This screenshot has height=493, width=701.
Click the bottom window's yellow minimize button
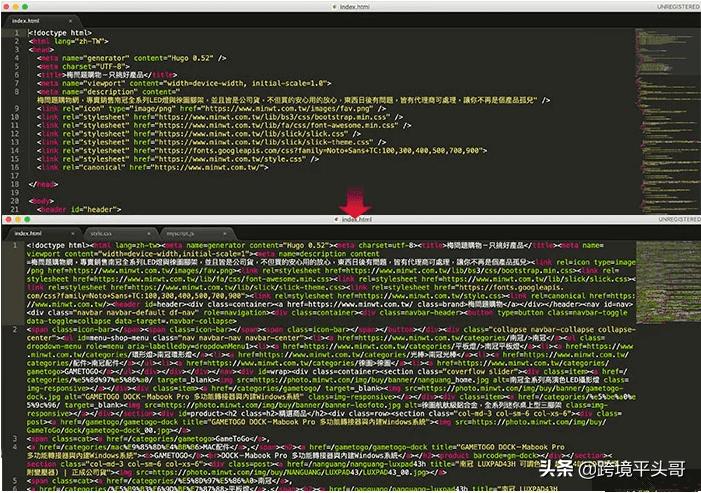click(x=18, y=219)
